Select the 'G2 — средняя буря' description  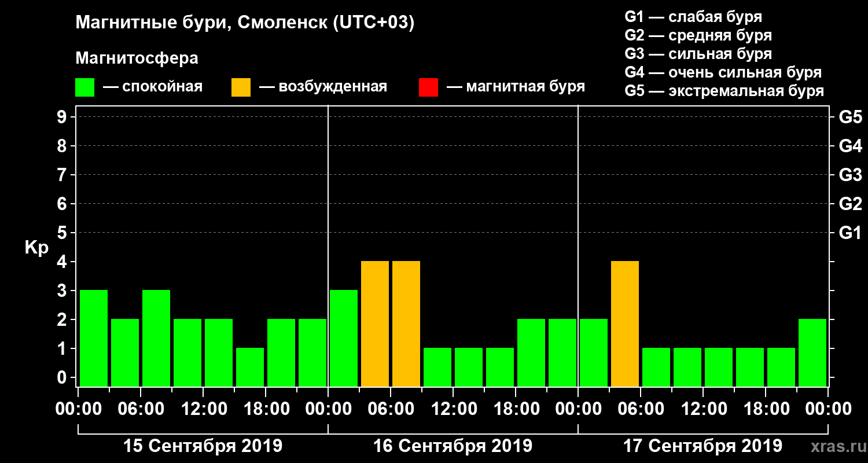tap(698, 35)
